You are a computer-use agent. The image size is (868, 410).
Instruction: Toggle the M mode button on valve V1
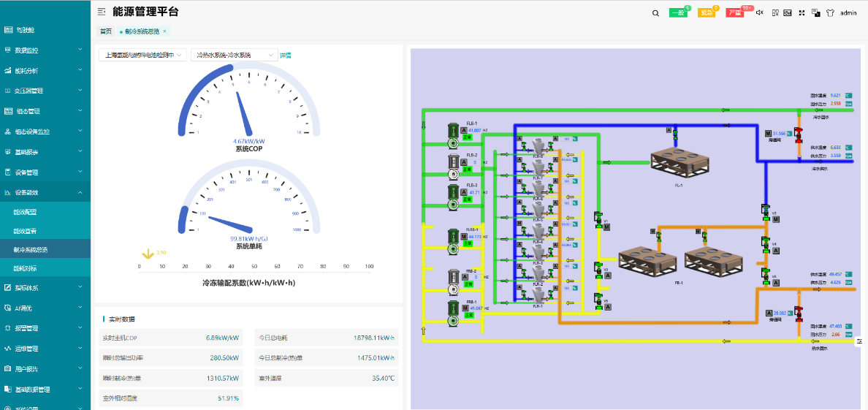click(x=606, y=227)
